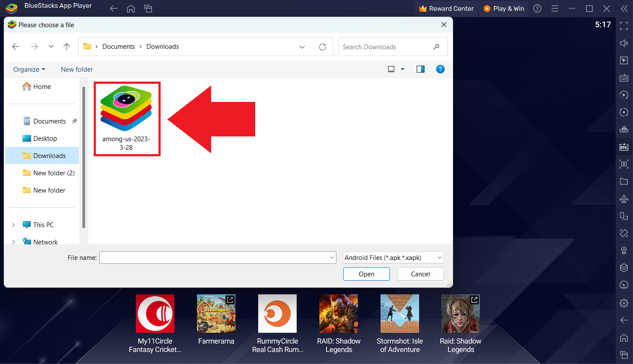Open the BlueStacks hamburger menu
This screenshot has width=633, height=364.
coord(555,9)
